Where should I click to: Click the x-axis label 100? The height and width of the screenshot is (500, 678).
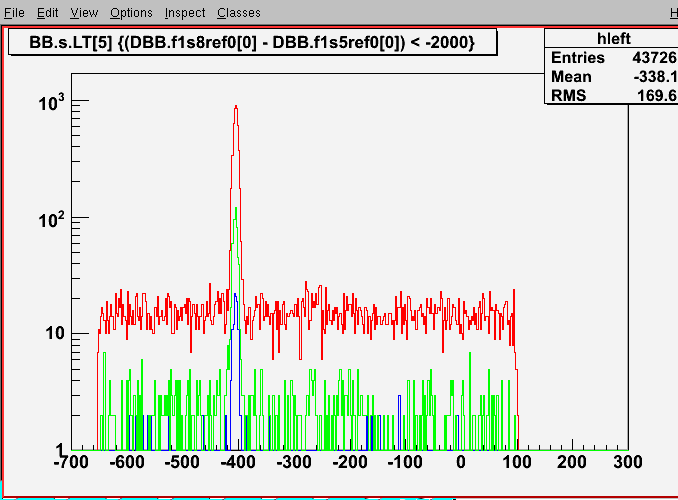pos(517,462)
